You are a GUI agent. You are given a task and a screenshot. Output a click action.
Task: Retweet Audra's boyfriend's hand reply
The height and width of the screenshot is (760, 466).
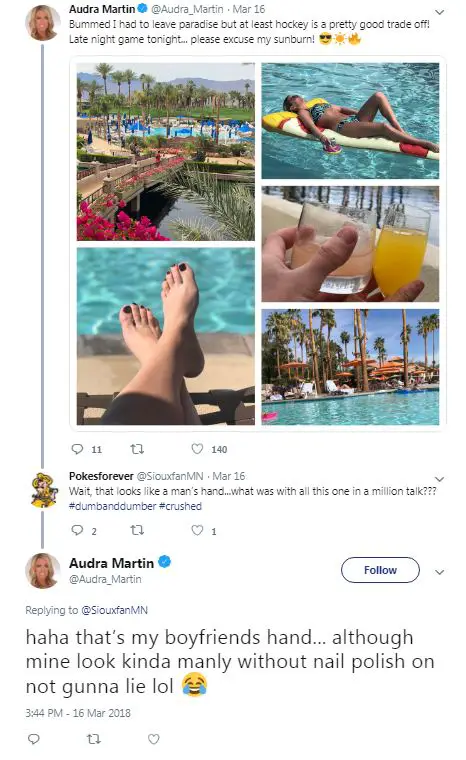coord(94,739)
